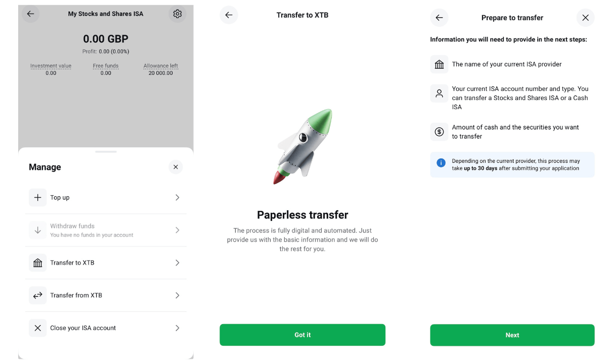
Task: Go back from My Stocks and Shares ISA
Action: (x=30, y=14)
